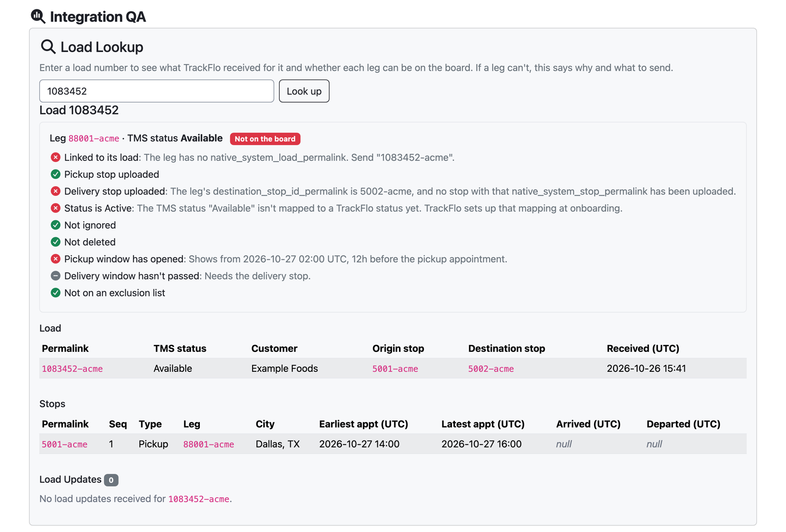Click green check icon beside Pickup stop uploaded
The width and height of the screenshot is (786, 532).
(56, 174)
